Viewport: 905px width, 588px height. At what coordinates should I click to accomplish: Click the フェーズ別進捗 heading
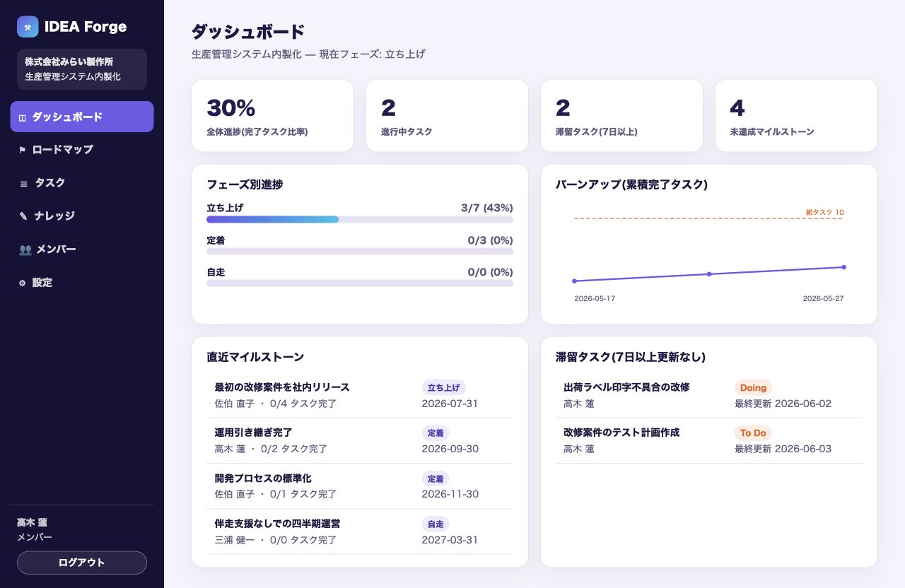(x=245, y=184)
